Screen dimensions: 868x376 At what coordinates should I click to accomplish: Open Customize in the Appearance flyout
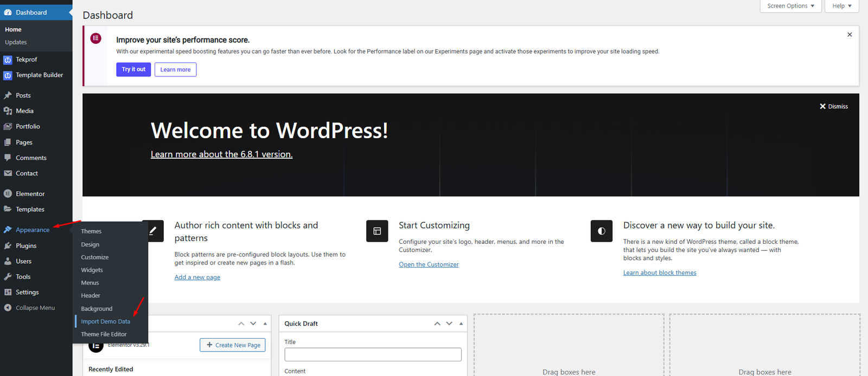point(95,257)
